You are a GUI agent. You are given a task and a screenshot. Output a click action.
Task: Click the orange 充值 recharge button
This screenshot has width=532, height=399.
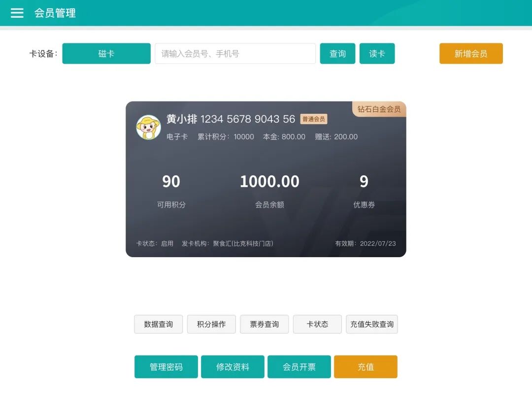coord(366,367)
